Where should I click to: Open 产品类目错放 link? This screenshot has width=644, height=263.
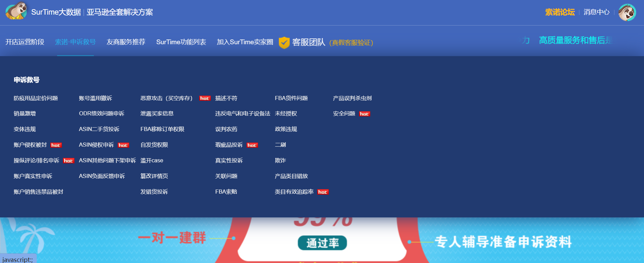click(291, 176)
